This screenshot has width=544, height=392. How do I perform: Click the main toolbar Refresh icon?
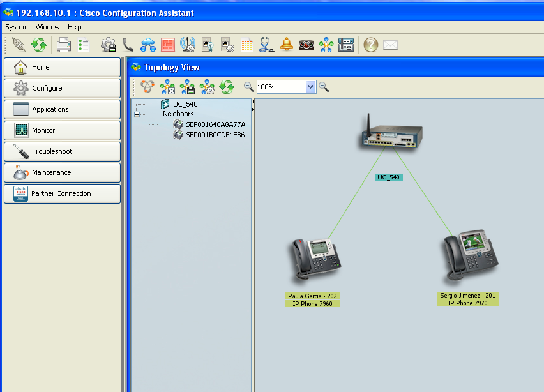coord(39,45)
